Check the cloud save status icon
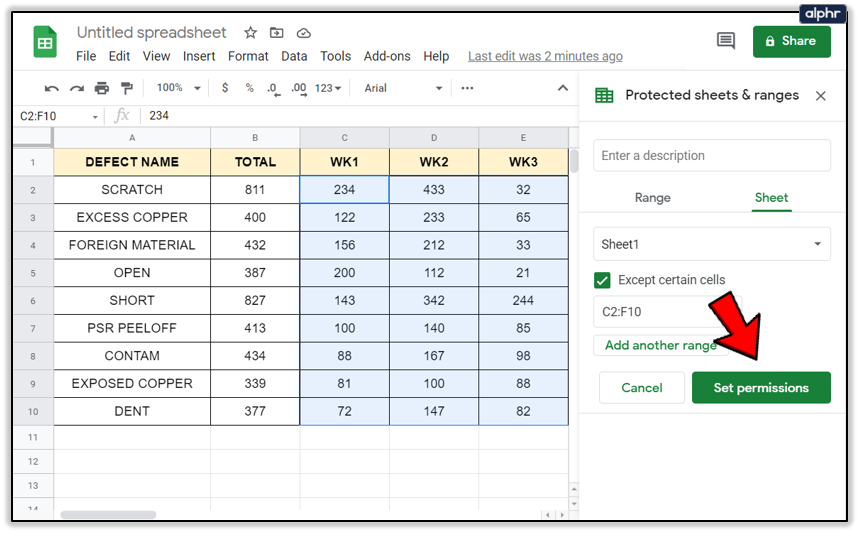 coord(303,33)
